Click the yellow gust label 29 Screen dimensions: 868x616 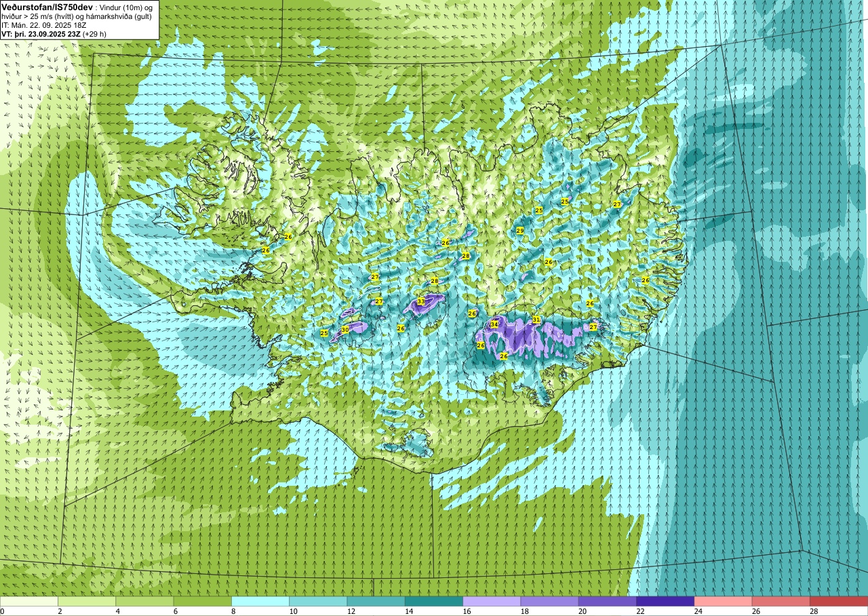click(x=520, y=231)
